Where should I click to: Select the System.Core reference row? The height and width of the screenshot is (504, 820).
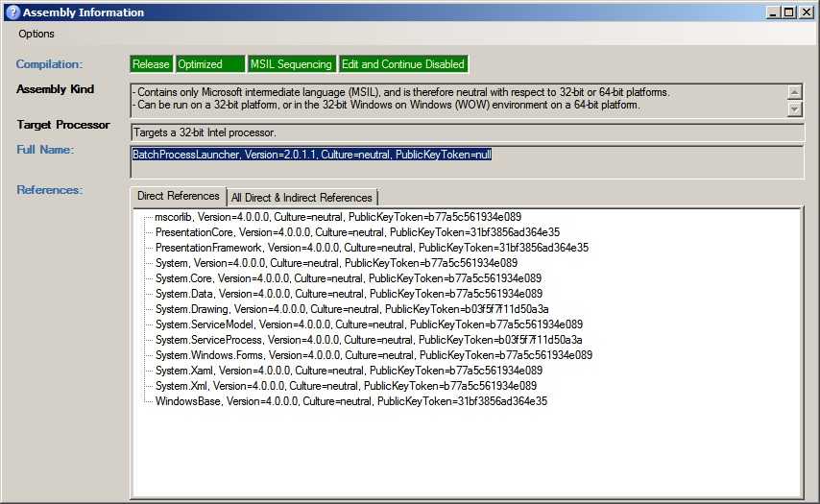[x=349, y=278]
